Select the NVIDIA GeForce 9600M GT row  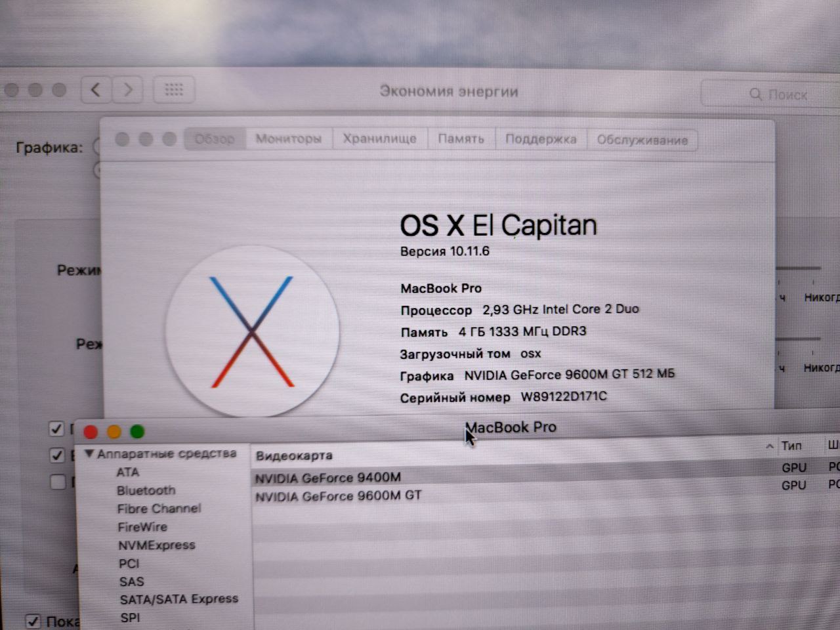339,496
